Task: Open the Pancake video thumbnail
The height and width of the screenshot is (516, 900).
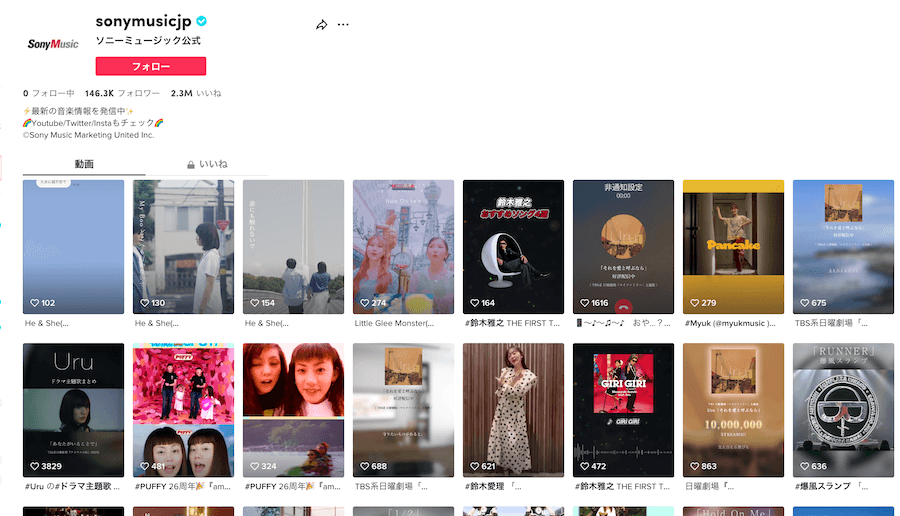Action: click(x=734, y=247)
